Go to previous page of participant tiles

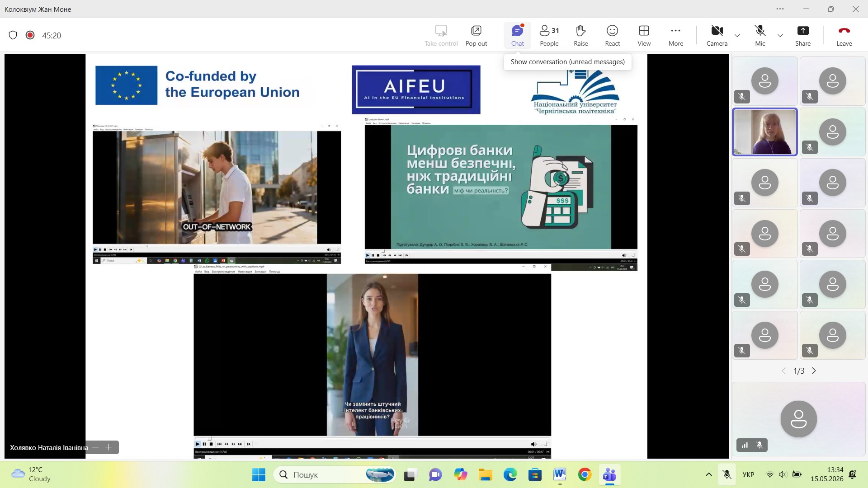point(784,371)
